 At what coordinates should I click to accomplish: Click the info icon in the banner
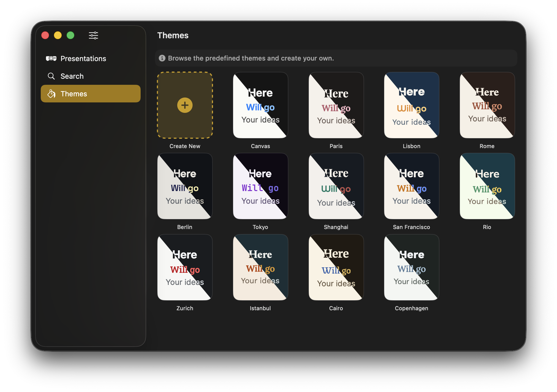point(162,58)
